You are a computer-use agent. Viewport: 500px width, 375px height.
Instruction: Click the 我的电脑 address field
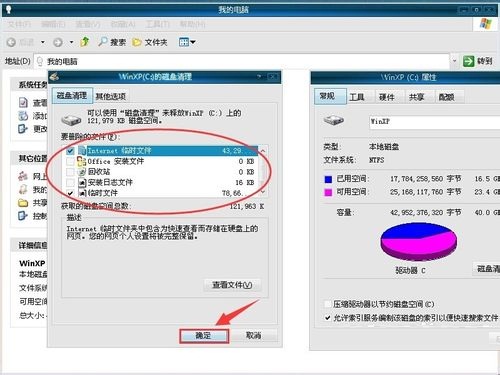(243, 61)
